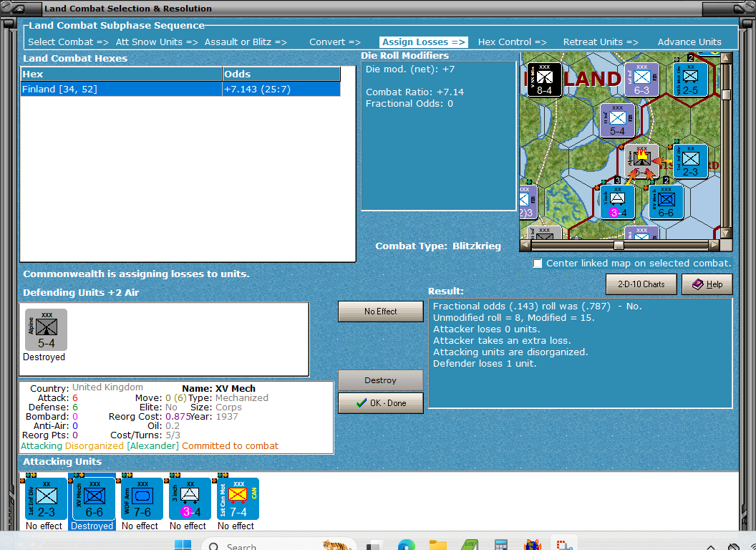This screenshot has width=756, height=550.
Task: Go to Assign Losses subphase
Action: pos(423,42)
